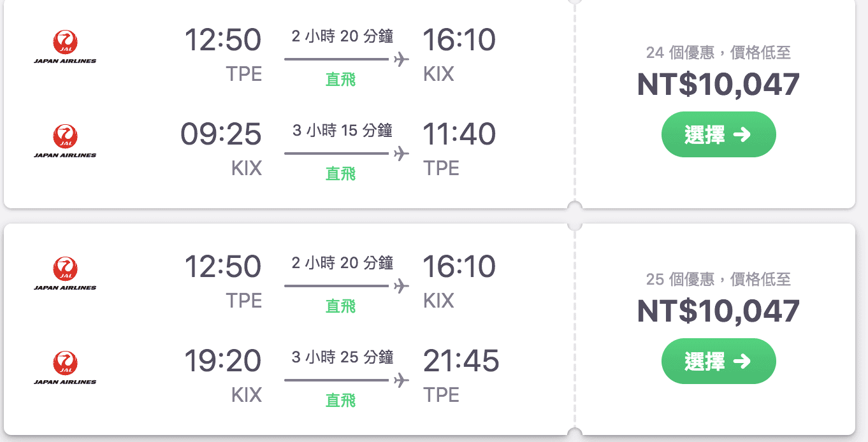Click Japan Airlines logo for 12:50 flight in second card

pos(65,273)
